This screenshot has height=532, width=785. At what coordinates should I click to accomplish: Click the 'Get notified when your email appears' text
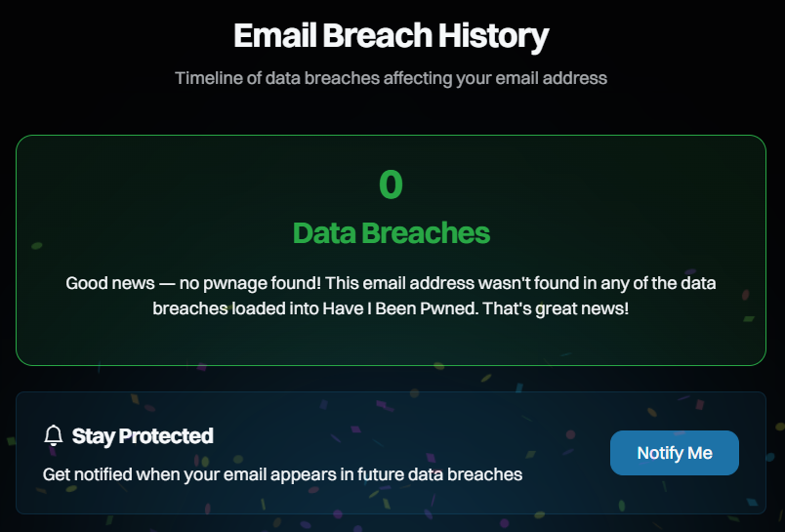(x=186, y=474)
